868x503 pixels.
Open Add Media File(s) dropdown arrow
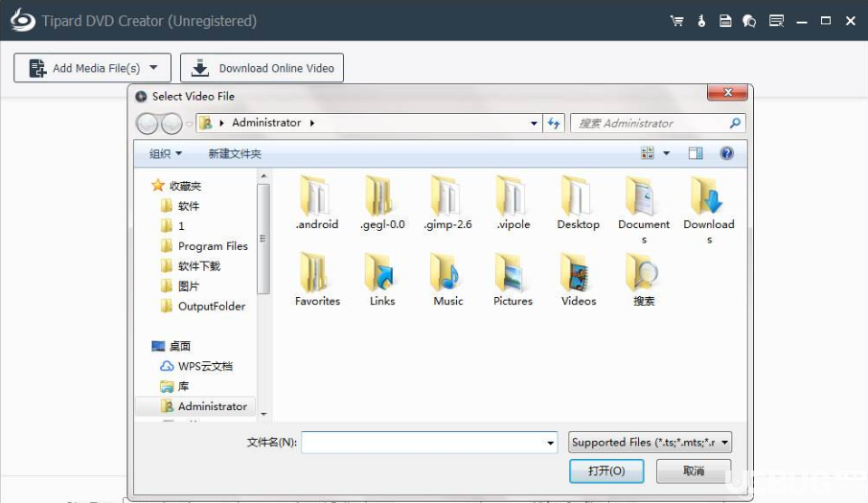[153, 67]
